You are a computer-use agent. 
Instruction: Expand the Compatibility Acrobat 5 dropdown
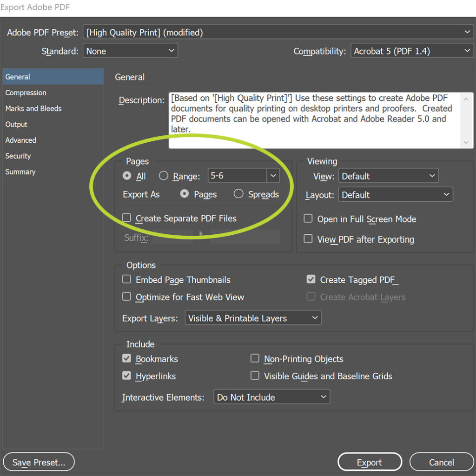pos(412,51)
